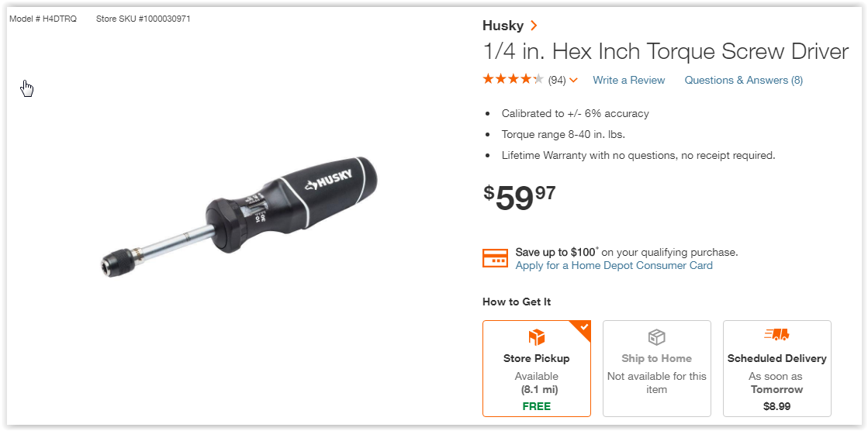Expand the (94) ratings dropdown chevron
Viewport: 868px width, 431px height.
point(573,81)
